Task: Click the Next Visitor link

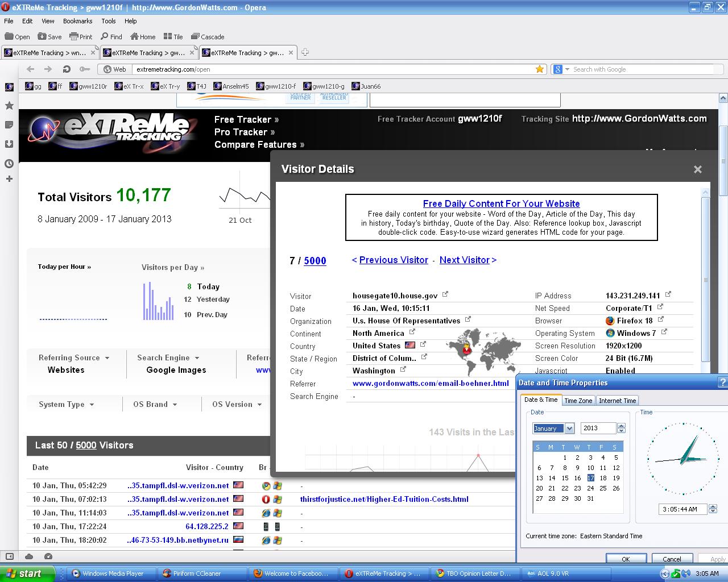Action: pos(465,260)
